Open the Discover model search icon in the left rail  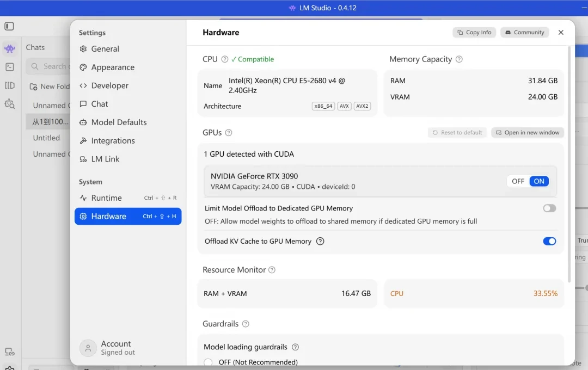click(x=10, y=104)
